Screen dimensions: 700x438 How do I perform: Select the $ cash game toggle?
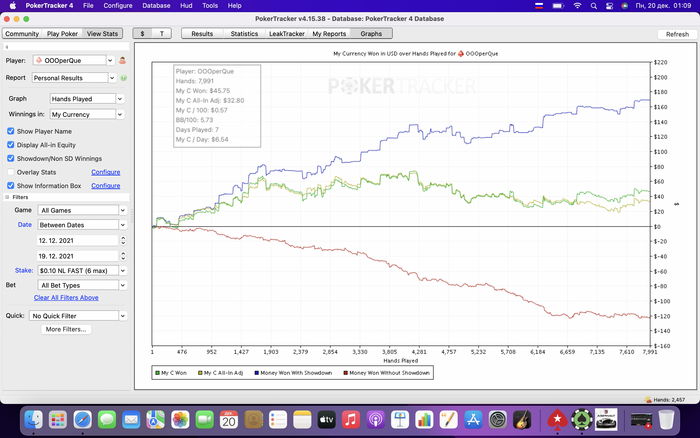click(142, 33)
